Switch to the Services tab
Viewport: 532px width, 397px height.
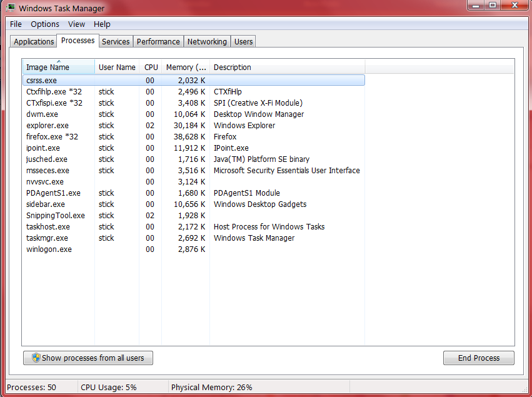point(116,42)
